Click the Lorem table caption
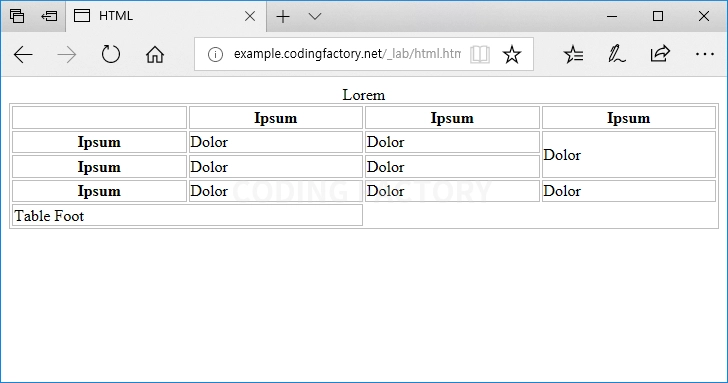The width and height of the screenshot is (728, 383). (364, 95)
